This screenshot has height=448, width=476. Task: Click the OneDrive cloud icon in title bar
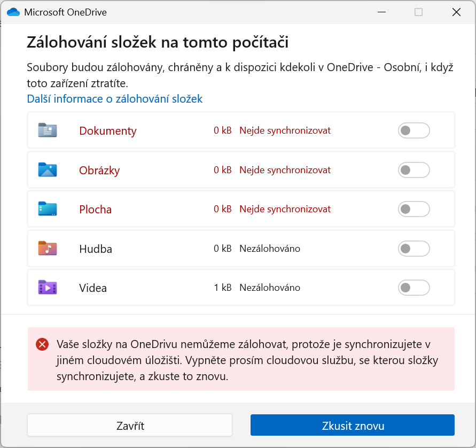coord(13,12)
